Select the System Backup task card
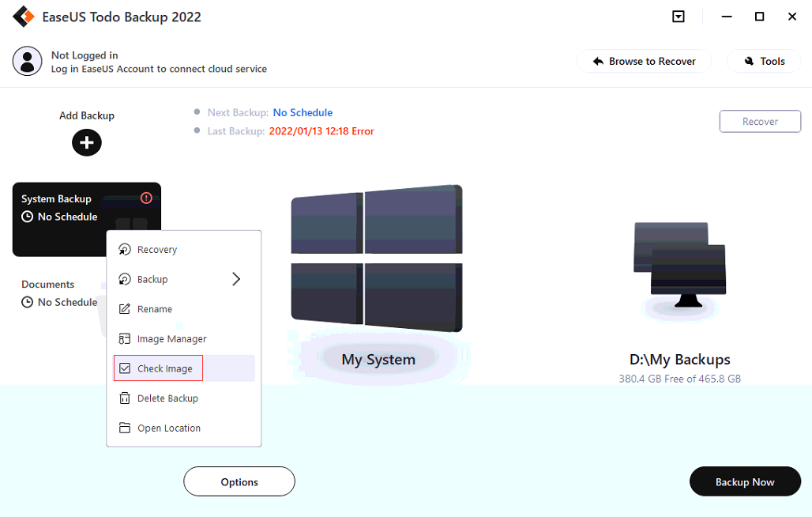This screenshot has width=812, height=517. coord(86,219)
